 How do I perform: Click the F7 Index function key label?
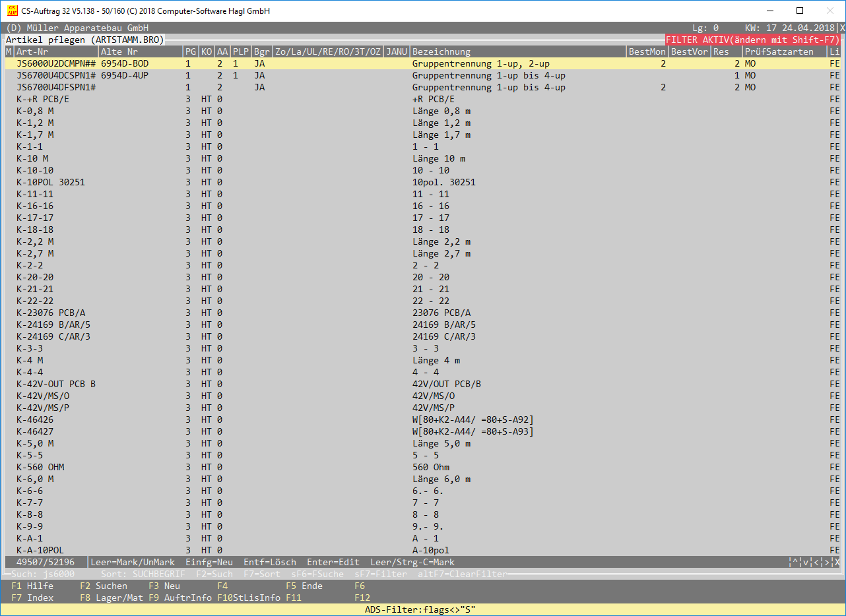click(x=32, y=598)
